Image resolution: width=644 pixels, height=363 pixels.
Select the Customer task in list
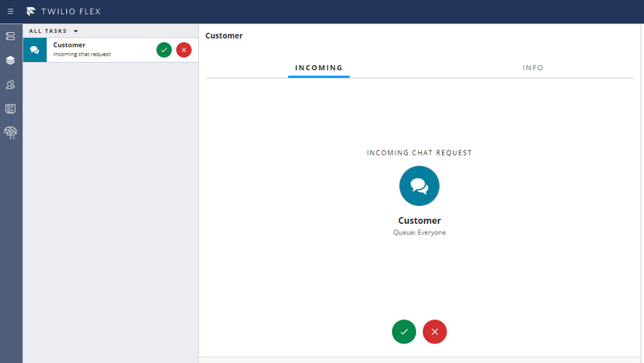pos(110,50)
